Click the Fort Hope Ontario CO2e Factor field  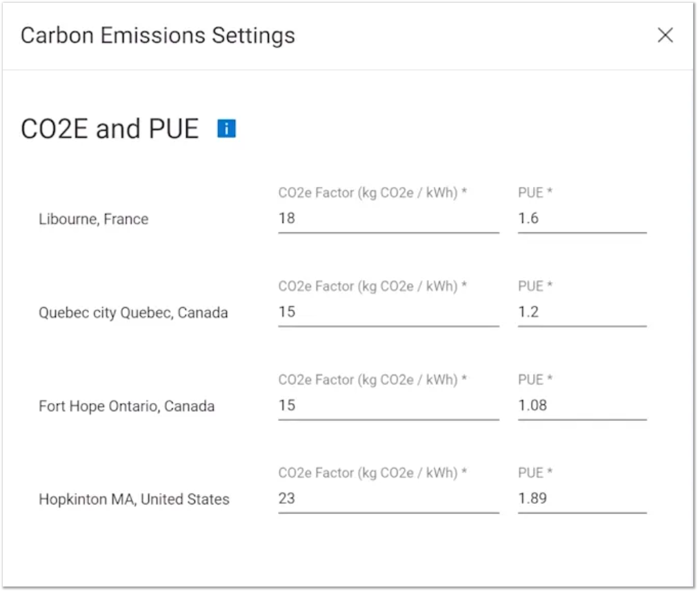click(x=390, y=406)
